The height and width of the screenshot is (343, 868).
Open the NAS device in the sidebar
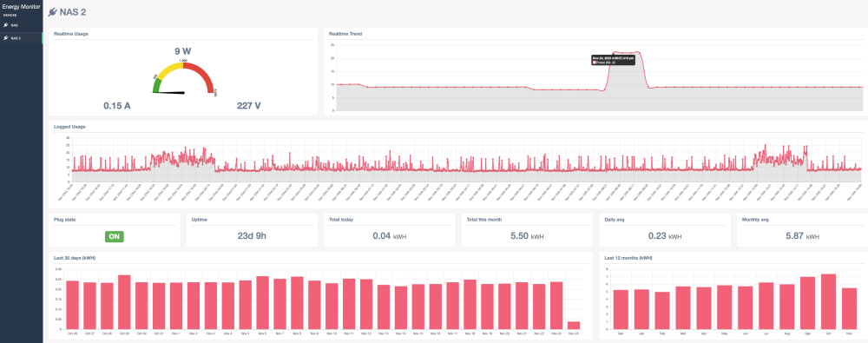[x=22, y=25]
